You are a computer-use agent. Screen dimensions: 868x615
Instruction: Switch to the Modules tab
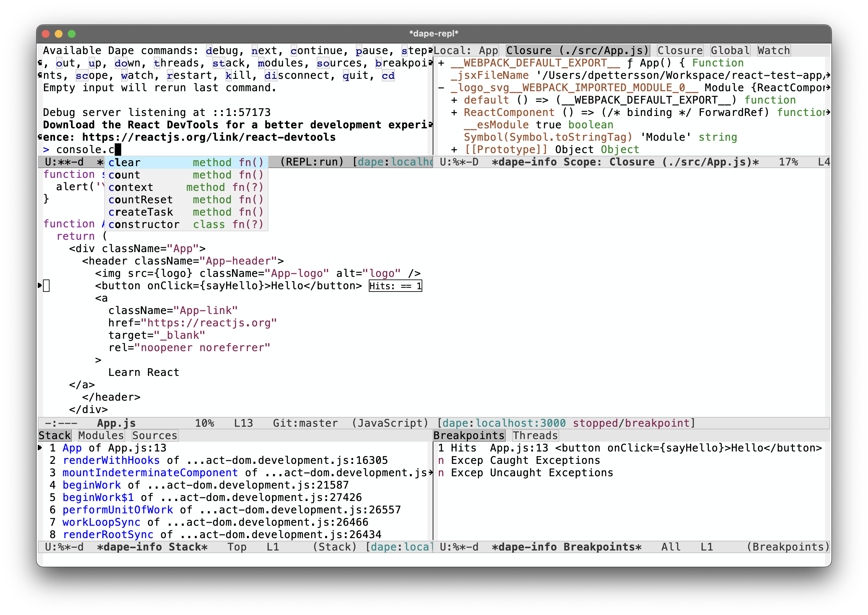tap(101, 436)
